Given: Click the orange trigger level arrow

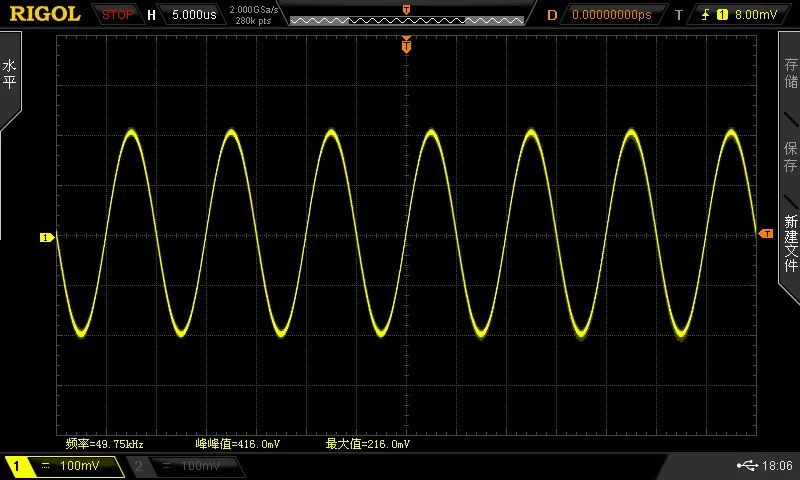Looking at the screenshot, I should (766, 234).
